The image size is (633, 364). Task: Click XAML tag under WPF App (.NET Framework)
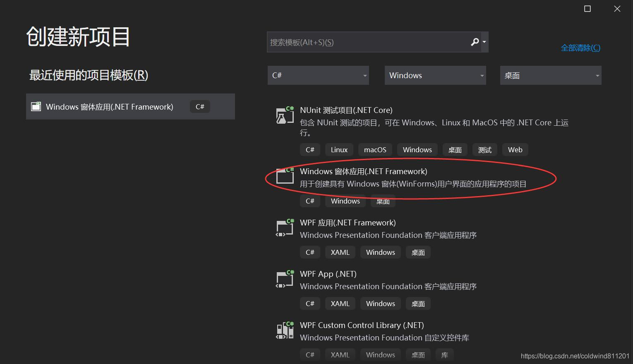(340, 252)
